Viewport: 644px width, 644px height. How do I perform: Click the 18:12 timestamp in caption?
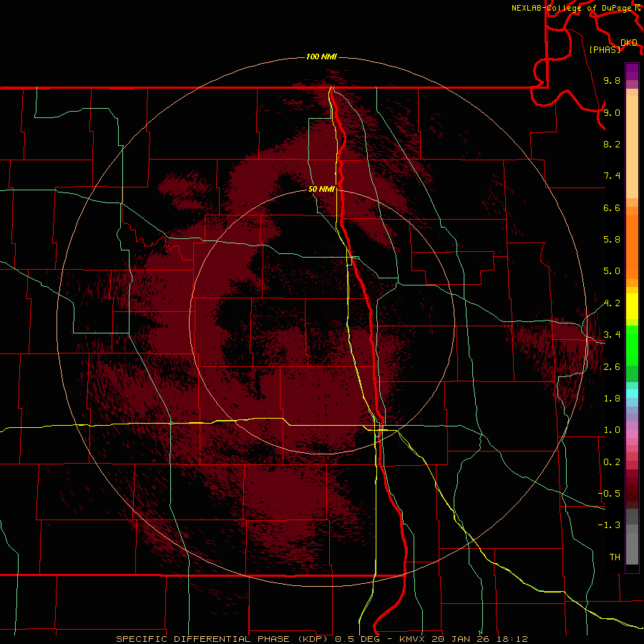click(512, 639)
